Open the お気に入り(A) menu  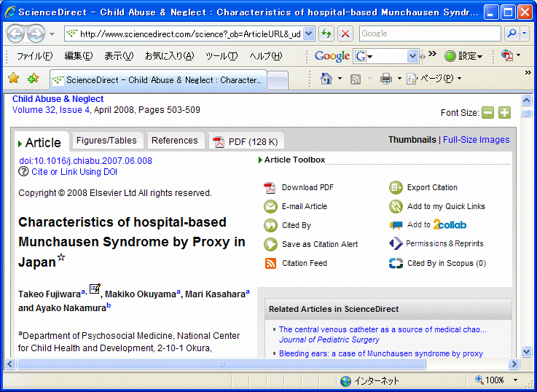coord(170,56)
